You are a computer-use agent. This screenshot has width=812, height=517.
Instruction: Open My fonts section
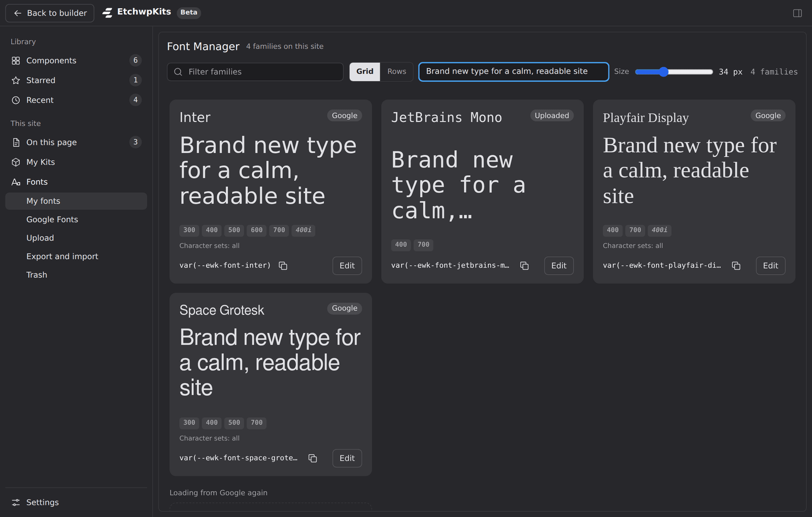point(76,201)
